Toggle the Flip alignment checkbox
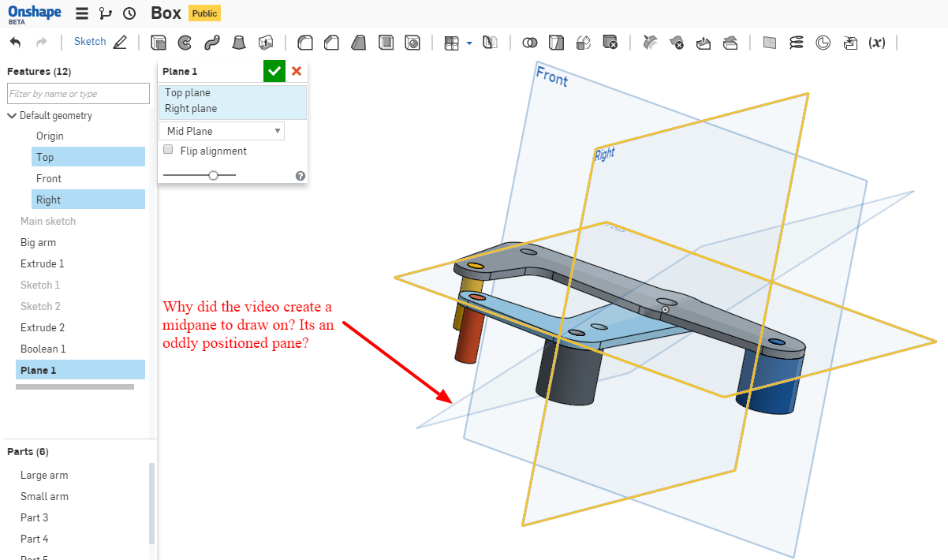Viewport: 948px width, 560px height. click(168, 150)
